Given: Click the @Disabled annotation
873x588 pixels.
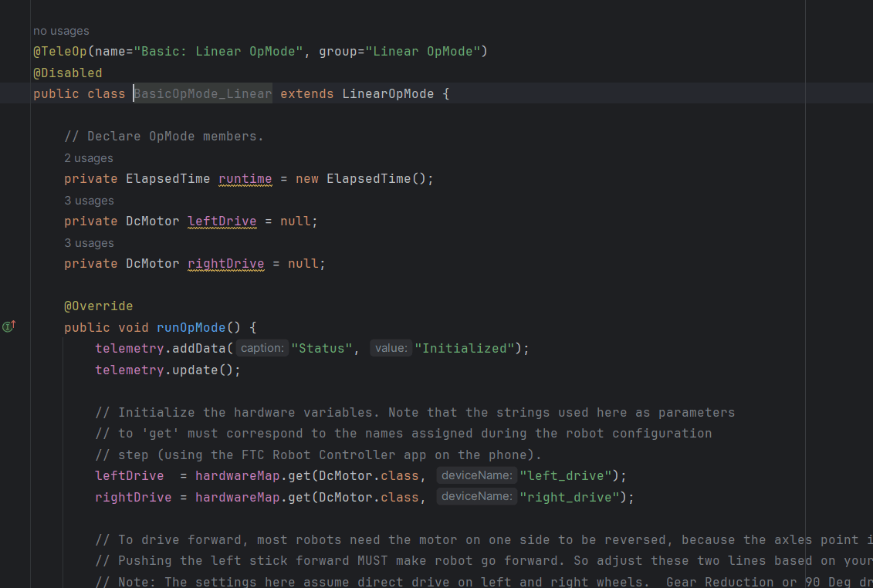Looking at the screenshot, I should click(68, 73).
